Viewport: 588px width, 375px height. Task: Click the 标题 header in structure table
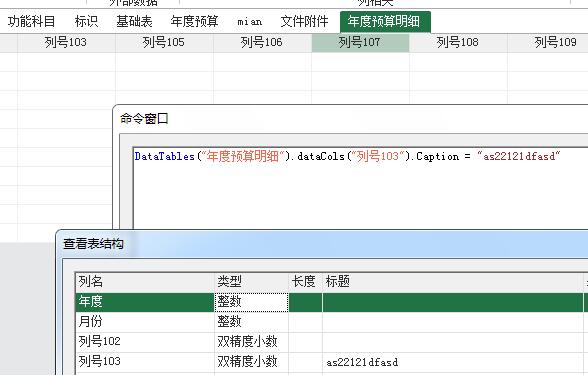click(x=453, y=282)
